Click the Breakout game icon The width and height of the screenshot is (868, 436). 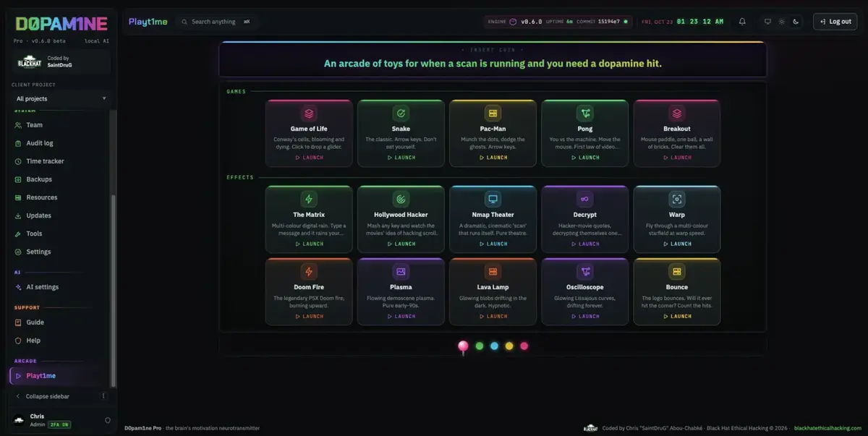(x=677, y=114)
